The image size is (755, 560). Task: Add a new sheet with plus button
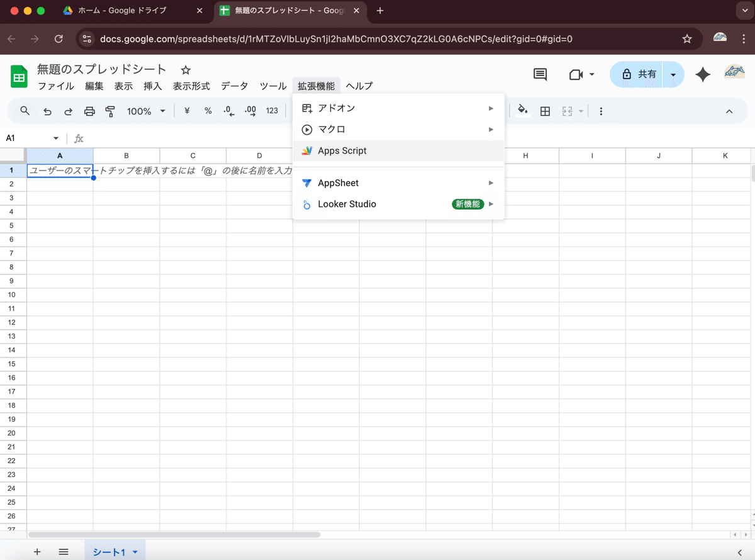click(x=37, y=551)
